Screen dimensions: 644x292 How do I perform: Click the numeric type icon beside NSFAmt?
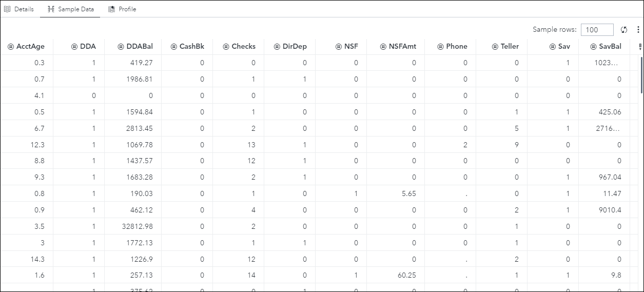383,46
